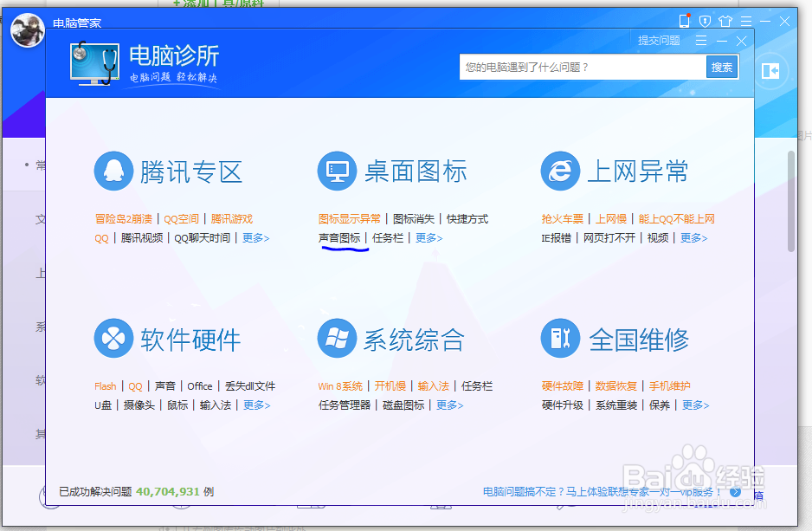
Task: Open the 腾讯专区 penguin icon
Action: (114, 171)
